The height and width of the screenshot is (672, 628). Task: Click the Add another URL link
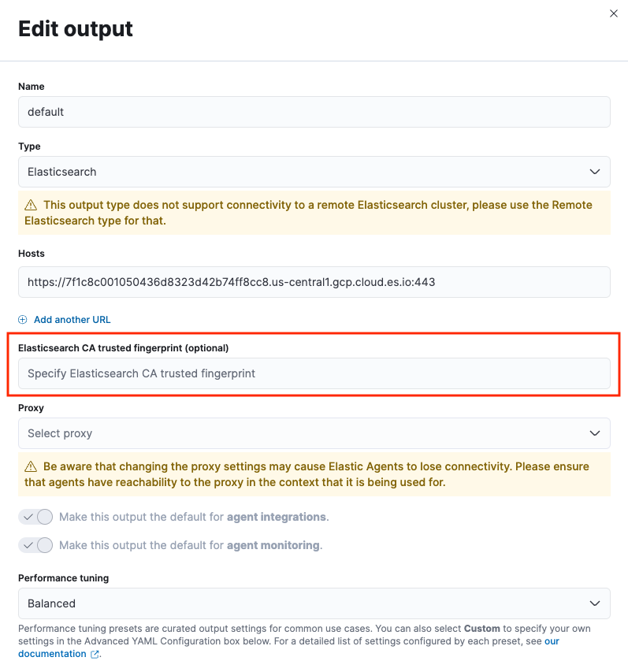click(x=71, y=319)
